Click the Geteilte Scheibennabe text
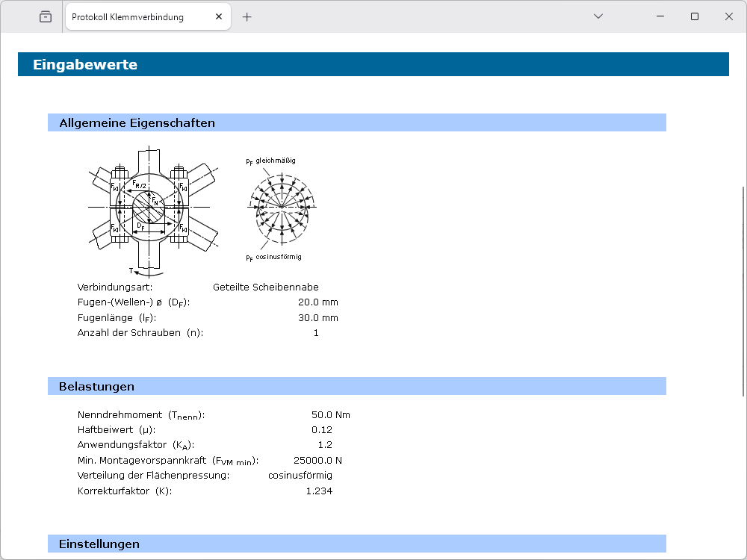 click(x=265, y=287)
